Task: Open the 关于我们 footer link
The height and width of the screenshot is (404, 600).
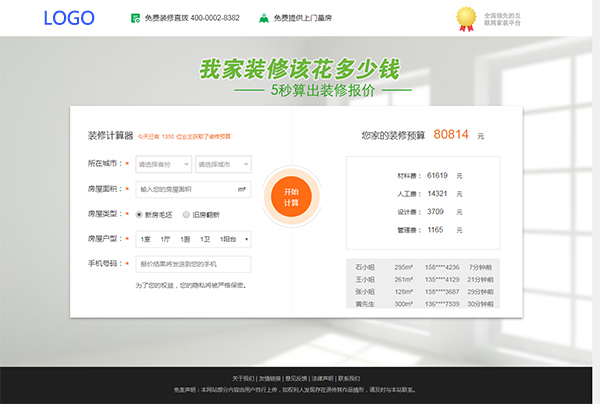Action: 243,379
